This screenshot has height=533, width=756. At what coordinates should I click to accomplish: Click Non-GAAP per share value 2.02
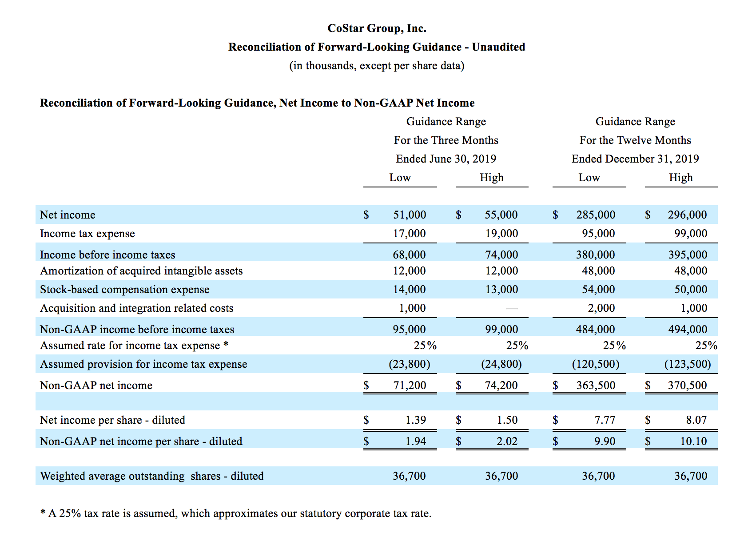(507, 442)
